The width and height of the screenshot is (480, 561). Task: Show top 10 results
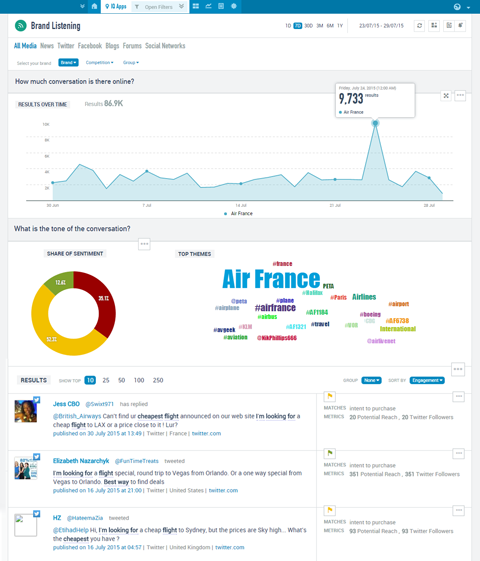tap(90, 380)
